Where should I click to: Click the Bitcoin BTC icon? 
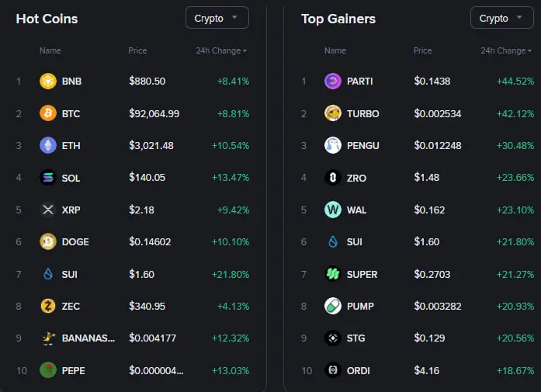click(48, 113)
